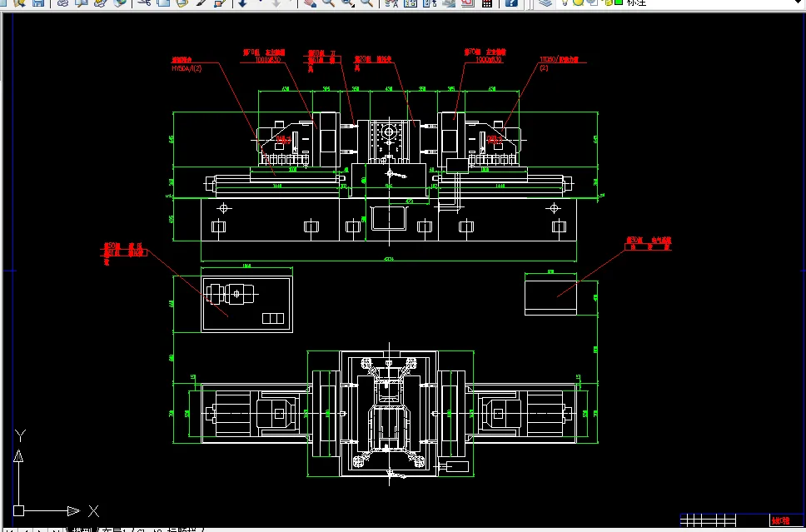The image size is (806, 532).
Task: Click the Publish toolbar icon
Action: click(100, 3)
